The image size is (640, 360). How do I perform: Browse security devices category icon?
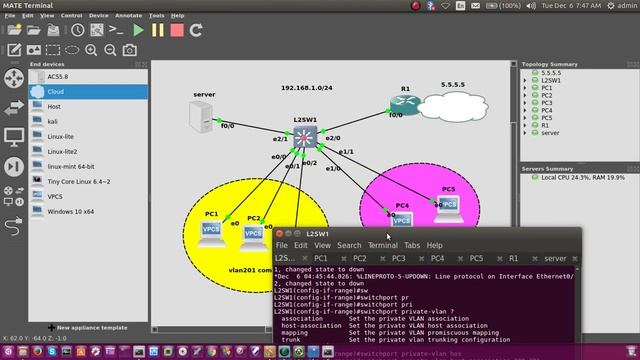pyautogui.click(x=14, y=167)
